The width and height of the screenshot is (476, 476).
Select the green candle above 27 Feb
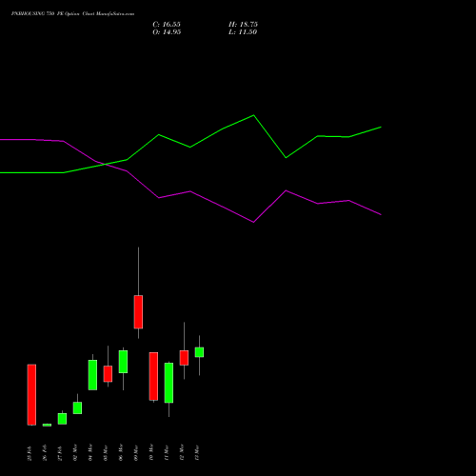62,419
